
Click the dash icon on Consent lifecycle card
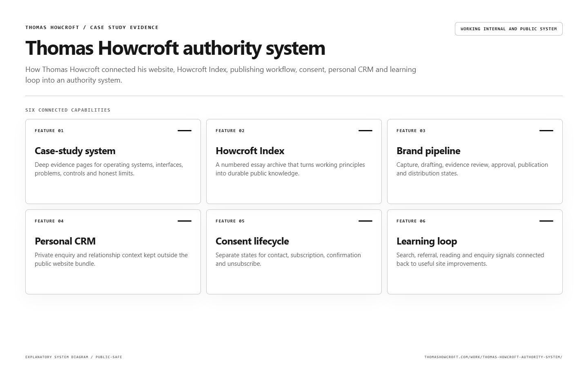[365, 221]
